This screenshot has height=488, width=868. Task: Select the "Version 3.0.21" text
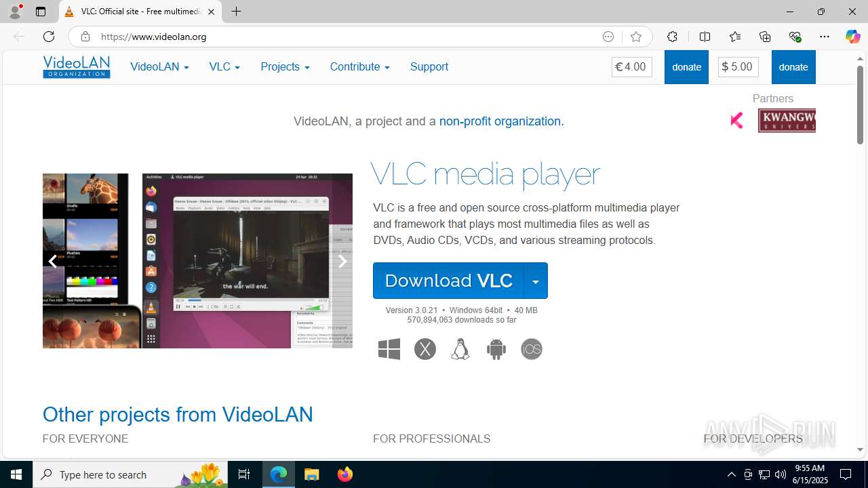click(412, 310)
